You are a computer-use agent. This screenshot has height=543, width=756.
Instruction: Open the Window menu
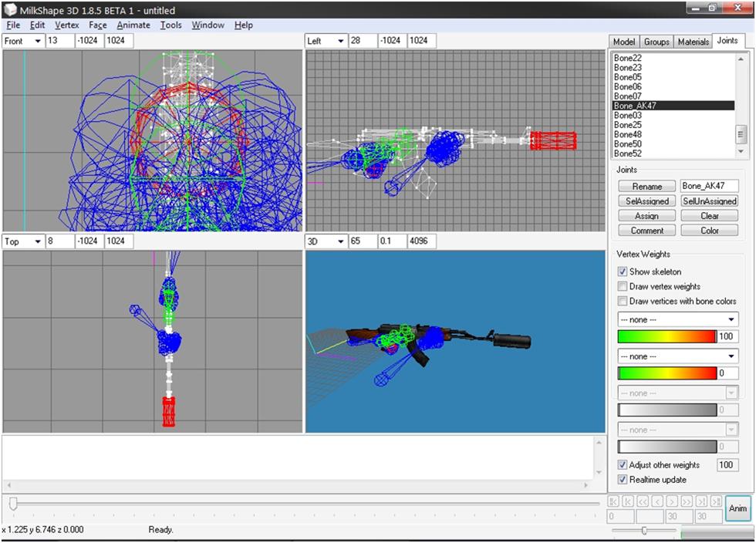pos(208,25)
